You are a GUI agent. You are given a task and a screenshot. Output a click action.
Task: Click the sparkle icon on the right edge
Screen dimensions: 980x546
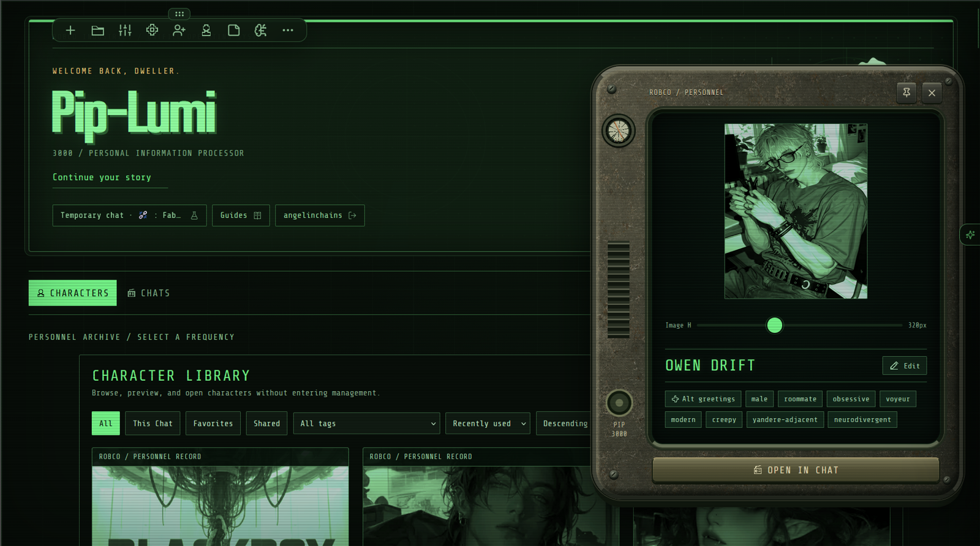[x=970, y=234]
